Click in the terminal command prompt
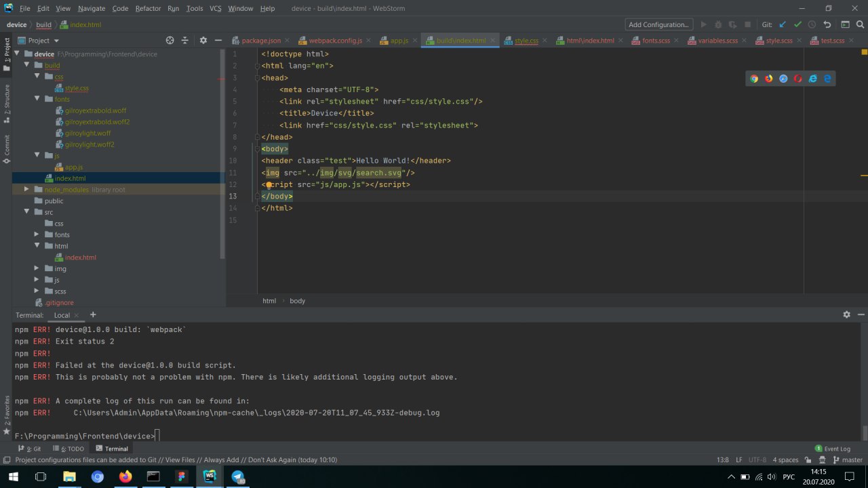Image resolution: width=868 pixels, height=488 pixels. tap(157, 436)
